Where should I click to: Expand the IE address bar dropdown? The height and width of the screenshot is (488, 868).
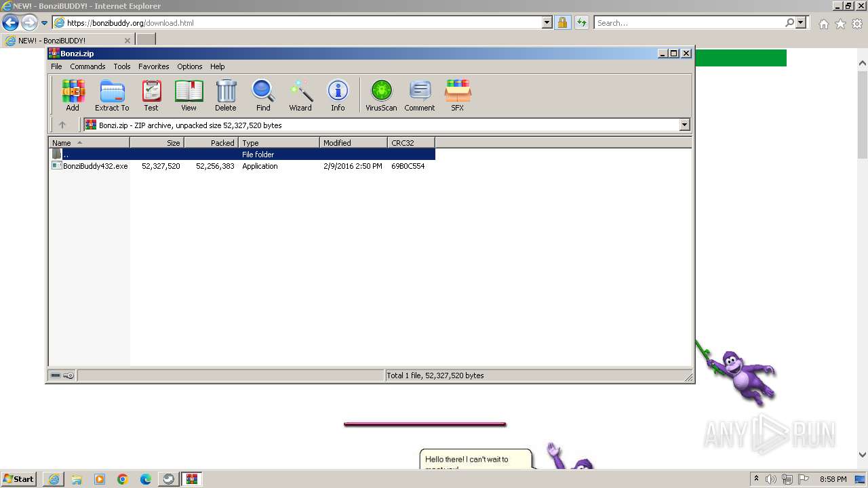coord(547,22)
